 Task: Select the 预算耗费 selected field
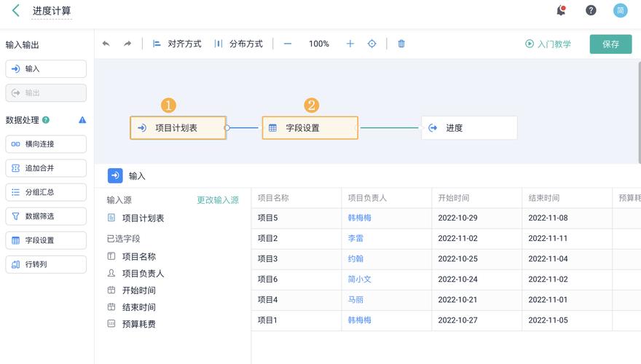(132, 324)
